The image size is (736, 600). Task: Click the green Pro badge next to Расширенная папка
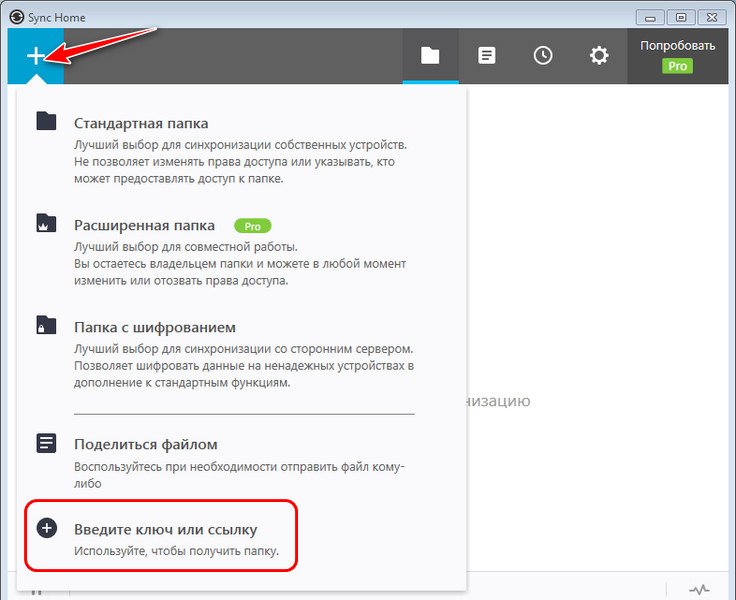click(x=253, y=226)
